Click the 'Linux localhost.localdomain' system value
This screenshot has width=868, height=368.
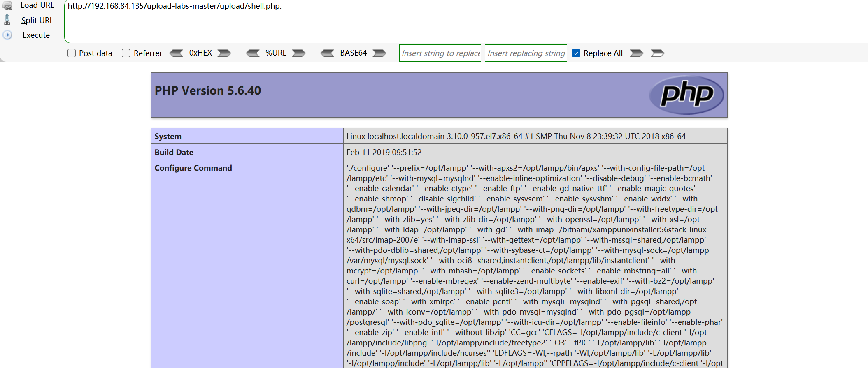pos(516,136)
